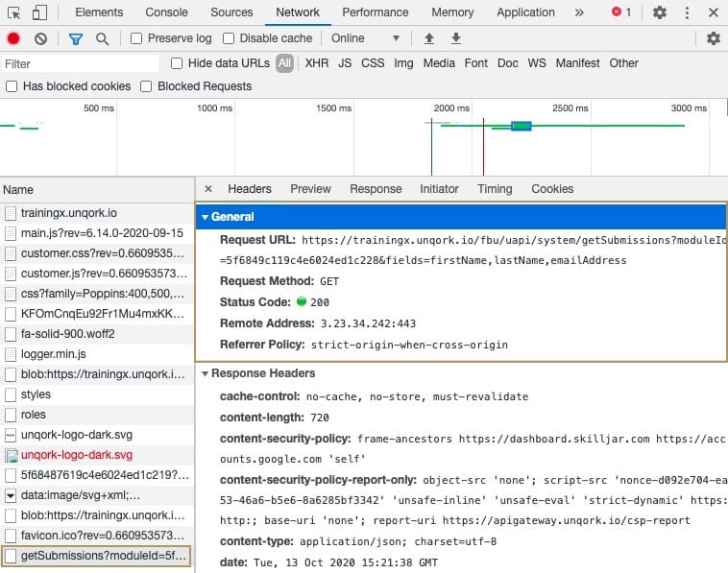Filter requests by Media type
Image resolution: width=728 pixels, height=573 pixels.
(x=439, y=63)
